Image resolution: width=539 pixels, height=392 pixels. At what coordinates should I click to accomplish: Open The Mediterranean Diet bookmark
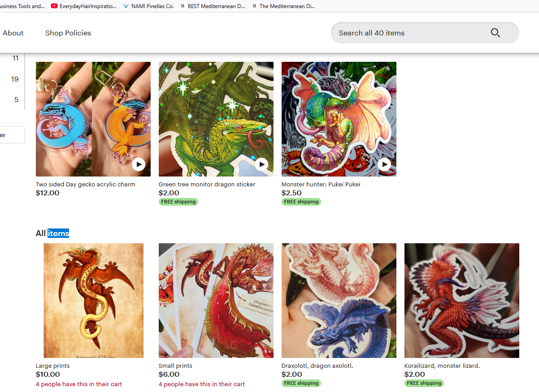(284, 6)
